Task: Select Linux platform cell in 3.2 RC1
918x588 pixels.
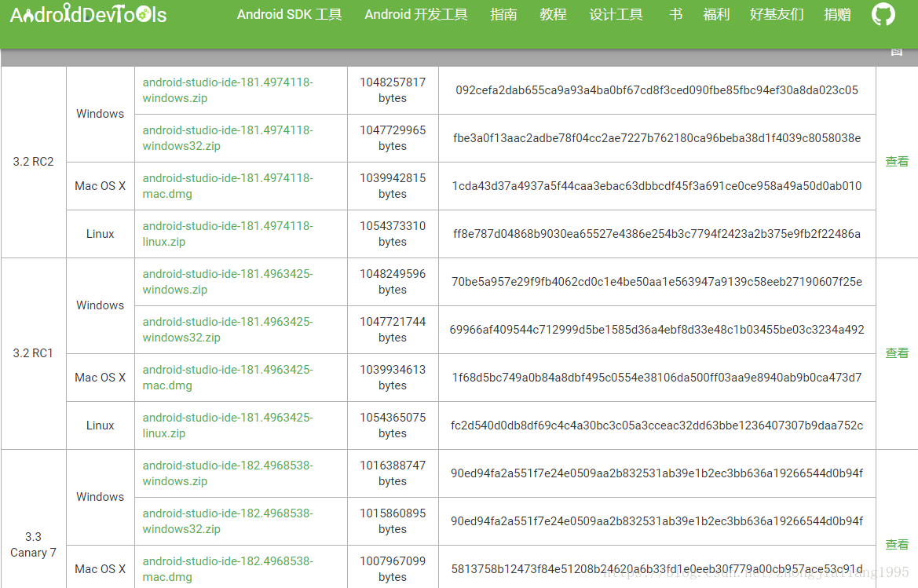Action: pyautogui.click(x=100, y=425)
